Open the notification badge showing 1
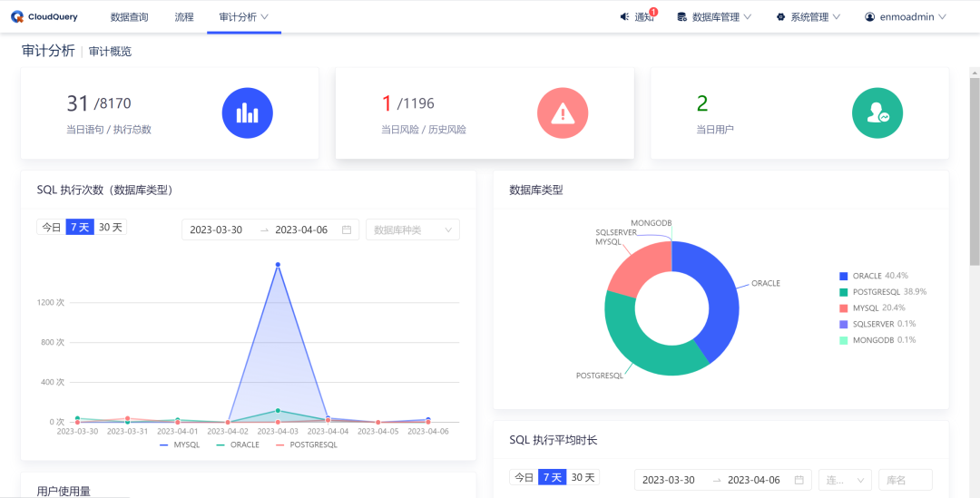 point(653,12)
